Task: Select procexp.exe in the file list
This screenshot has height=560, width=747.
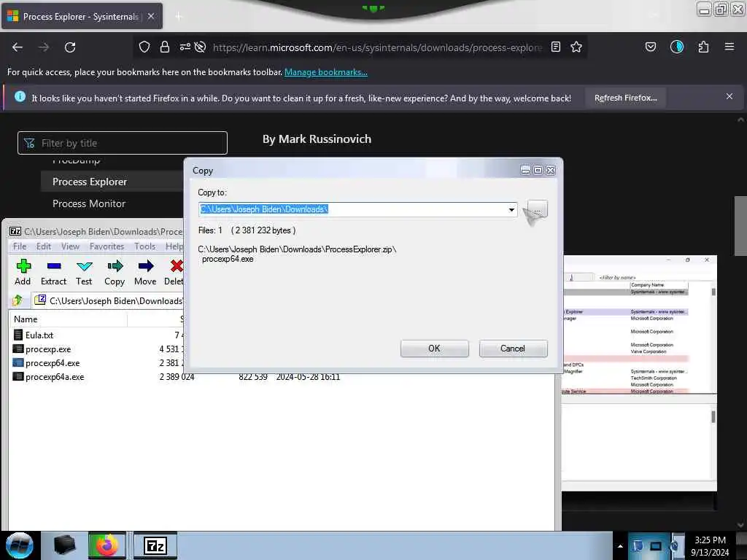Action: [47, 349]
